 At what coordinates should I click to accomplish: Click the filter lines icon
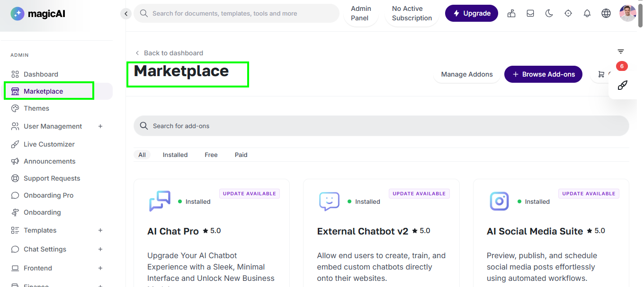[621, 52]
